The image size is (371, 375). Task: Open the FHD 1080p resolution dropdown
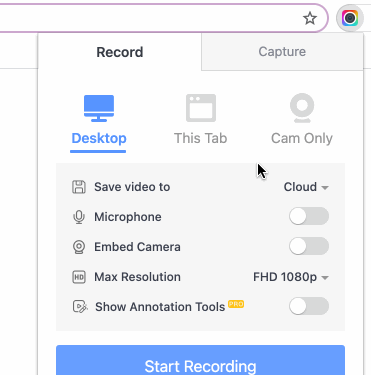point(291,277)
